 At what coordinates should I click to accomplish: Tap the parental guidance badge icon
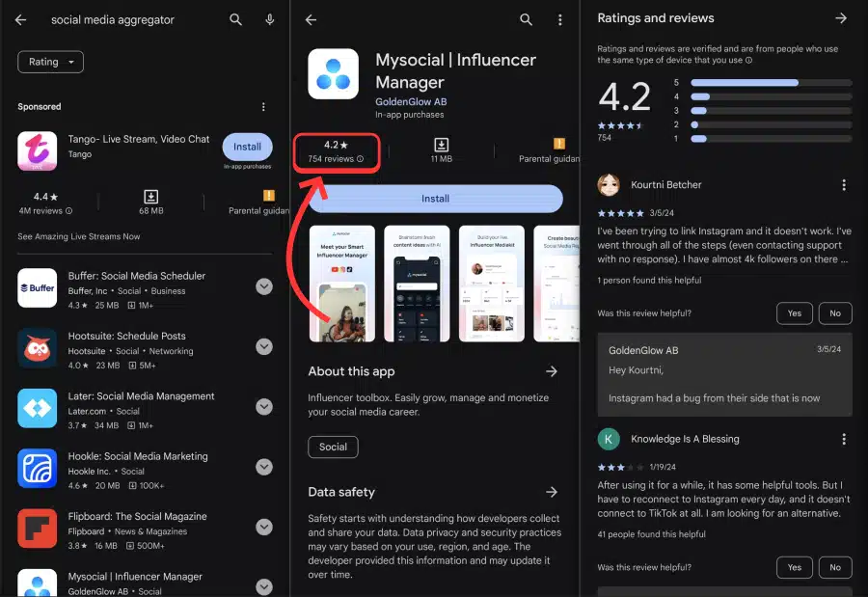[x=559, y=143]
